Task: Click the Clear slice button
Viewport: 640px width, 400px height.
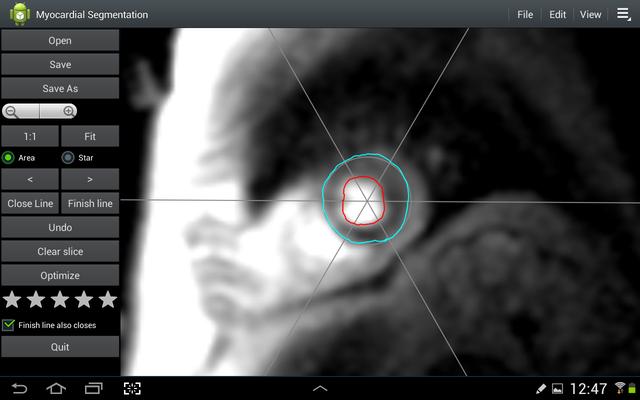Action: 60,251
